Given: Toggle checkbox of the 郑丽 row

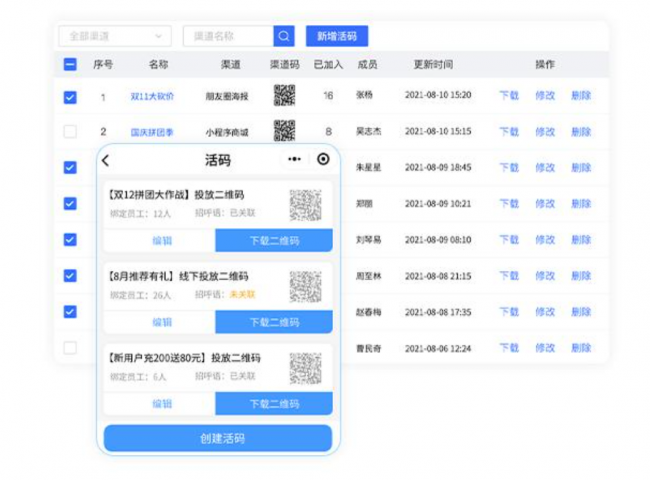Looking at the screenshot, I should click(70, 204).
